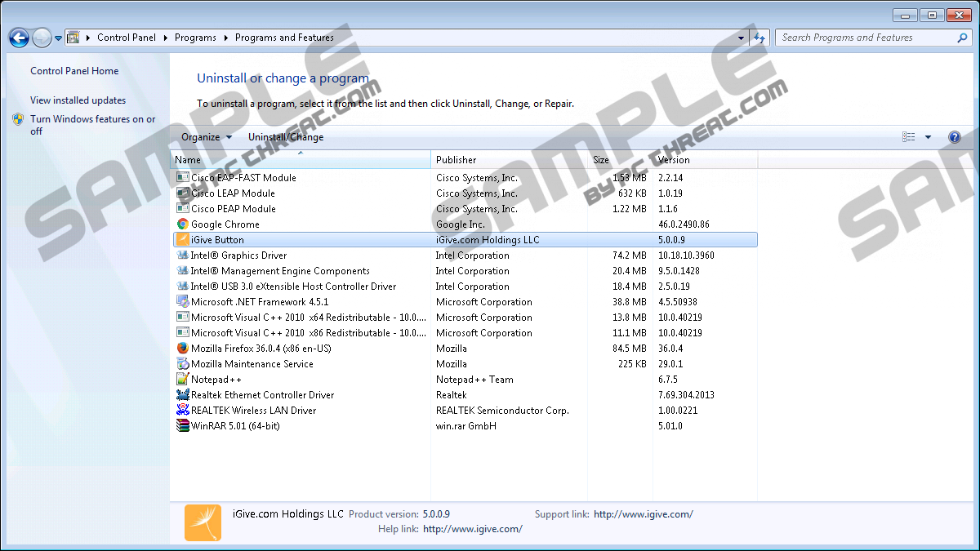The width and height of the screenshot is (980, 551).
Task: Open help with the question mark icon
Action: coord(954,137)
